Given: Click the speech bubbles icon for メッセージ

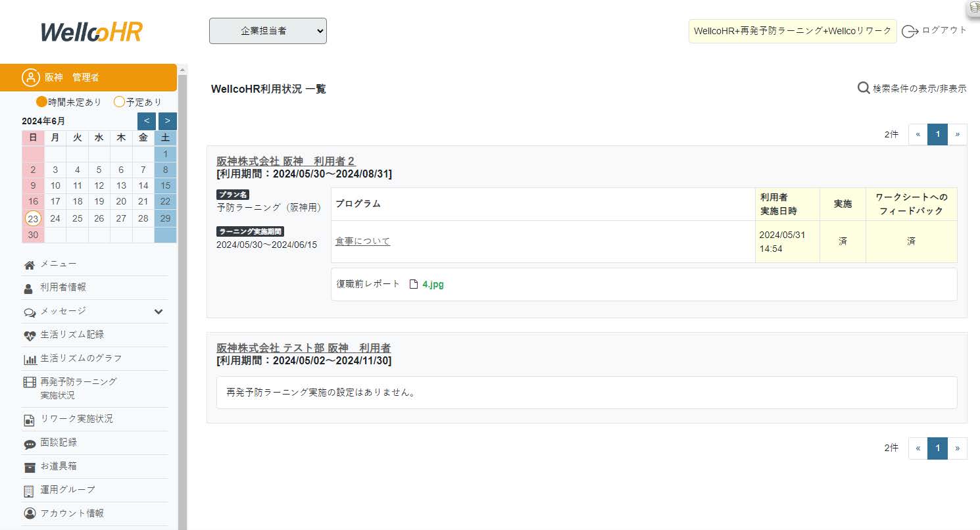Looking at the screenshot, I should point(29,312).
